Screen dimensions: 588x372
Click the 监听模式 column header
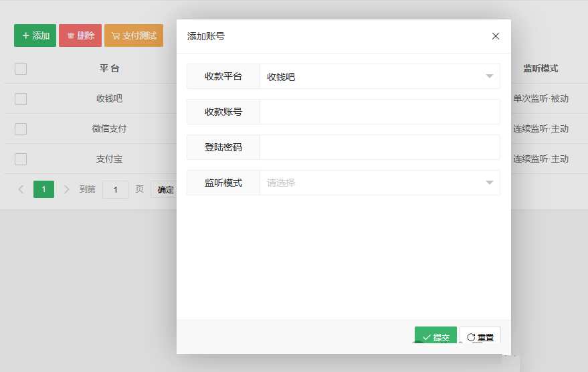tap(541, 68)
